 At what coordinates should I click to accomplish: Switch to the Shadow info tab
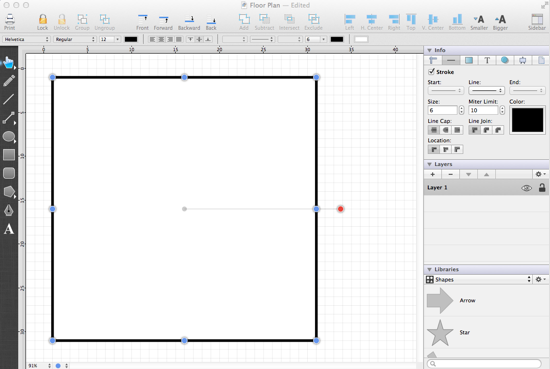point(505,61)
